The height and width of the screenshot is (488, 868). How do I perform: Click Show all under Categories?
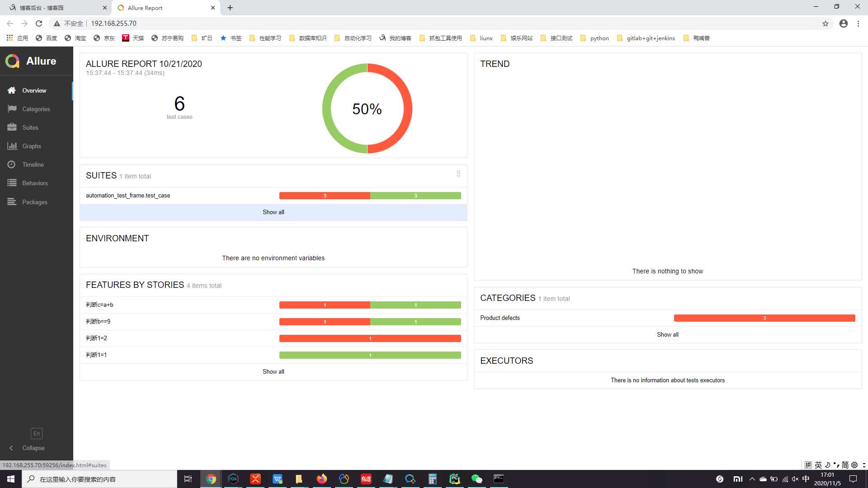[x=667, y=334]
